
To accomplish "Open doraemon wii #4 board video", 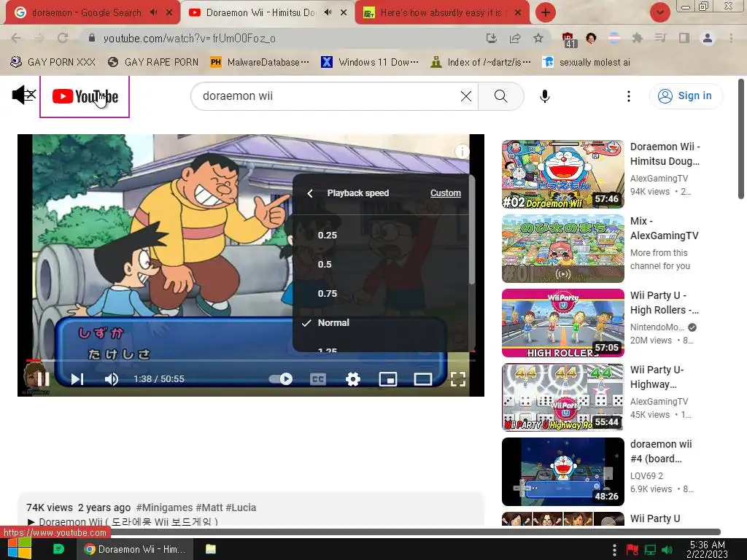I will (x=562, y=472).
